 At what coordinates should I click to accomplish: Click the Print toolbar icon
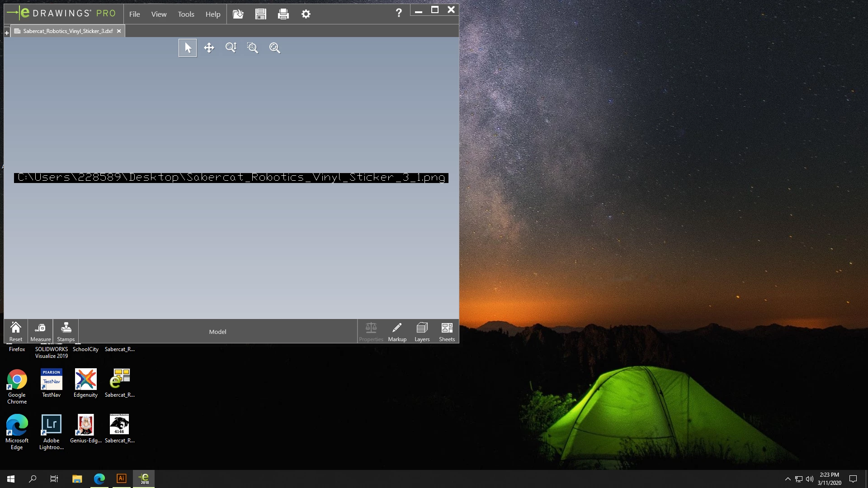[283, 14]
